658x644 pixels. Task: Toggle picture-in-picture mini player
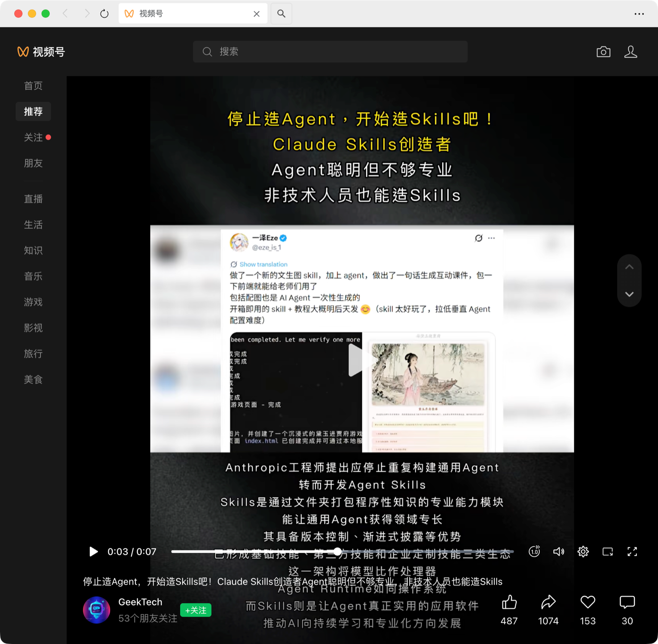[x=608, y=552]
